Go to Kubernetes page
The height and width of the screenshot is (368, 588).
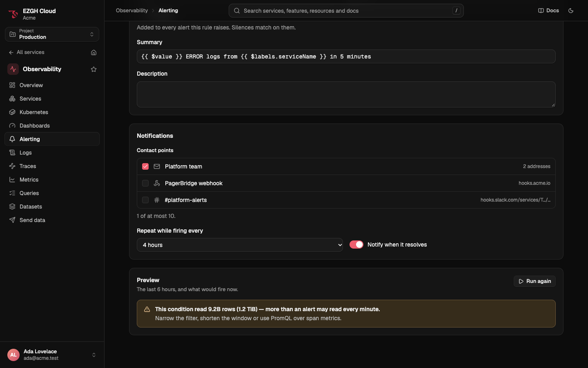pyautogui.click(x=52, y=112)
